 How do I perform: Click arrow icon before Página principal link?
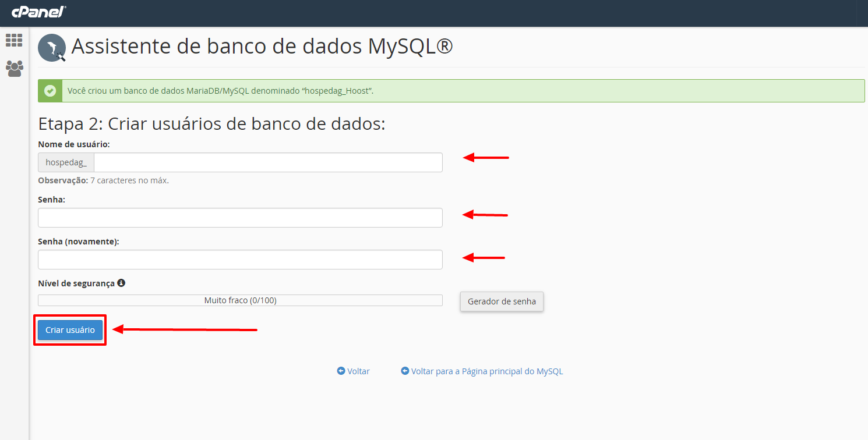pyautogui.click(x=405, y=371)
